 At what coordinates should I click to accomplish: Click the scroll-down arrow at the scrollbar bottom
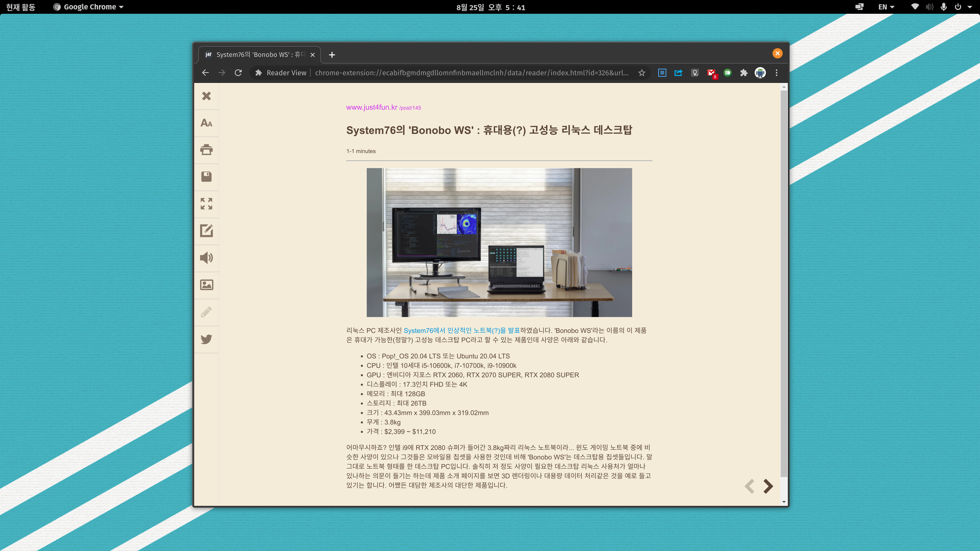(x=784, y=502)
